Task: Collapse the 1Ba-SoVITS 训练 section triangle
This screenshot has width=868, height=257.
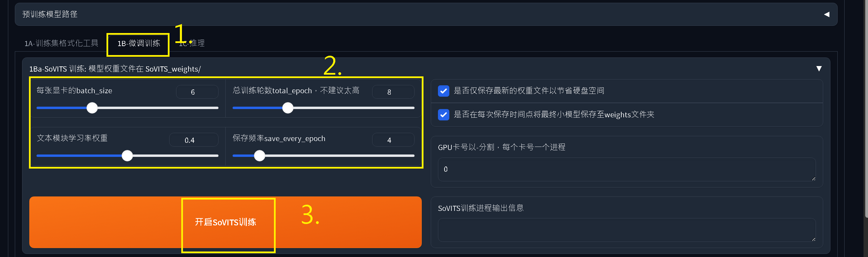Action: tap(819, 69)
